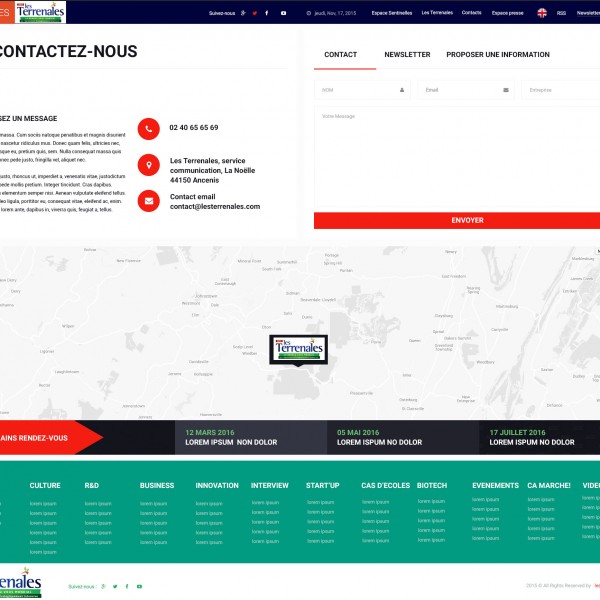The height and width of the screenshot is (600, 600).
Task: Click the red phone icon
Action: point(149,128)
